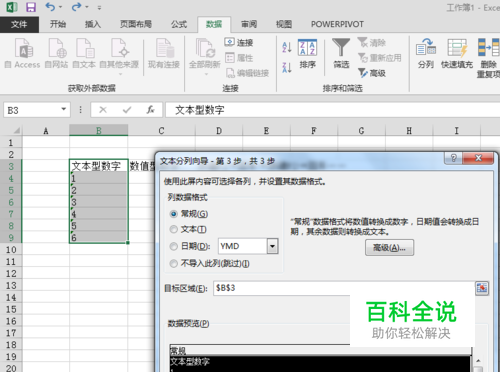500x372 pixels.
Task: Click cell B4 containing 1
Action: [99, 178]
